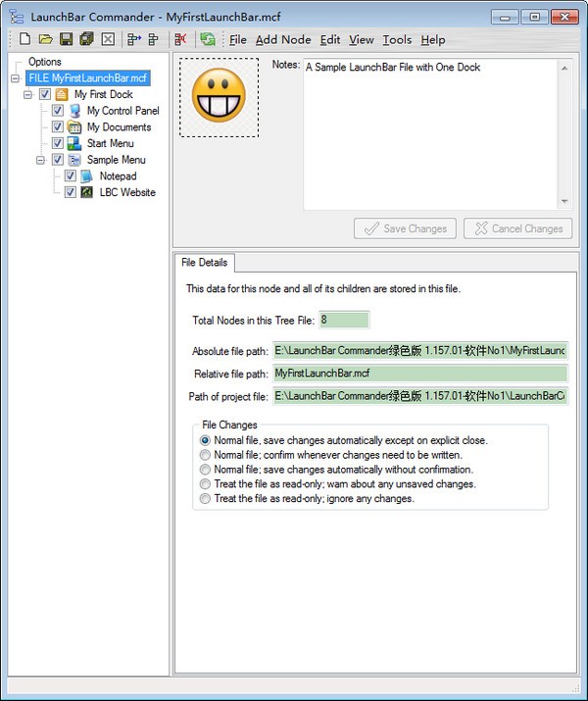The height and width of the screenshot is (701, 588).
Task: Open the Add Node menu
Action: point(283,39)
